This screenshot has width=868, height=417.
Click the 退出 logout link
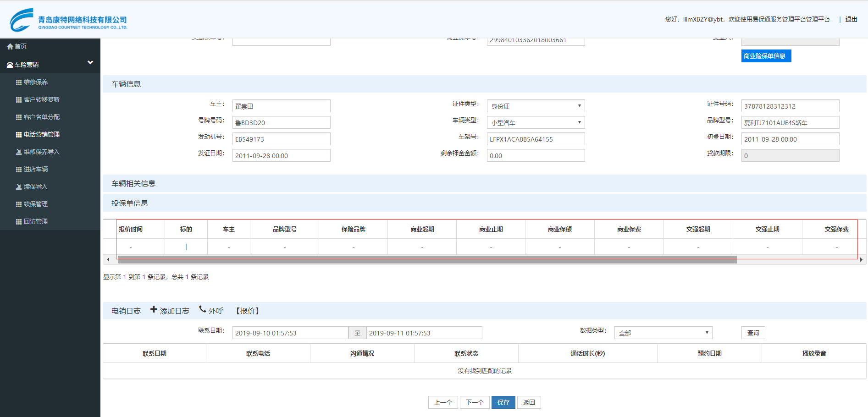pyautogui.click(x=851, y=19)
